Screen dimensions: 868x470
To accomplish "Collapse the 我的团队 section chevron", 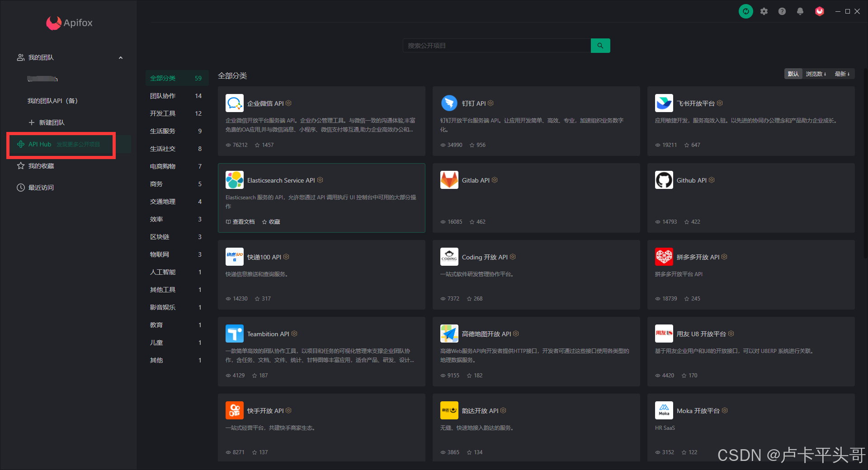I will [x=121, y=58].
